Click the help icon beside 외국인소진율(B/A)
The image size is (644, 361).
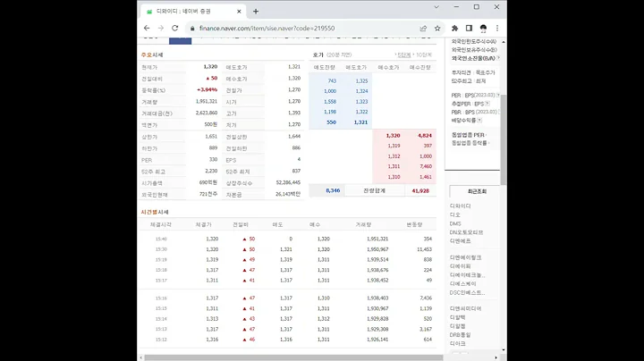tap(498, 58)
